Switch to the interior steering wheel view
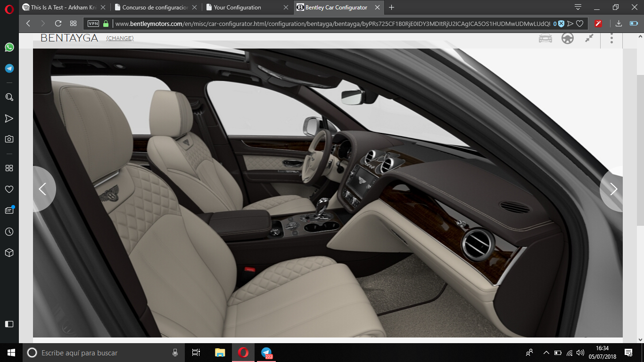Image resolution: width=644 pixels, height=362 pixels. coord(568,39)
